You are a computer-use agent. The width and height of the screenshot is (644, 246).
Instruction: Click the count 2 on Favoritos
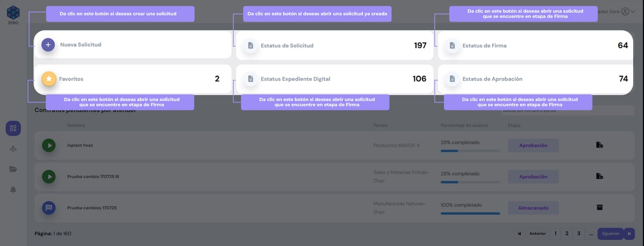[x=217, y=79]
